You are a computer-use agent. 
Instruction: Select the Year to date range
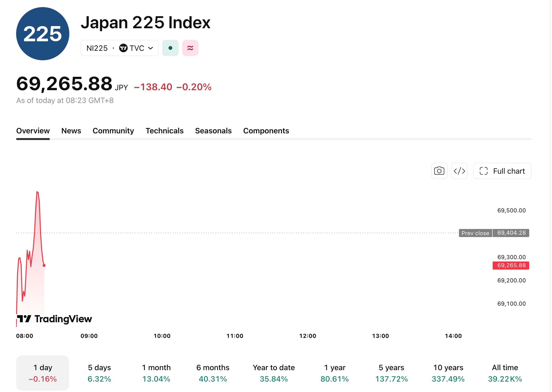274,373
